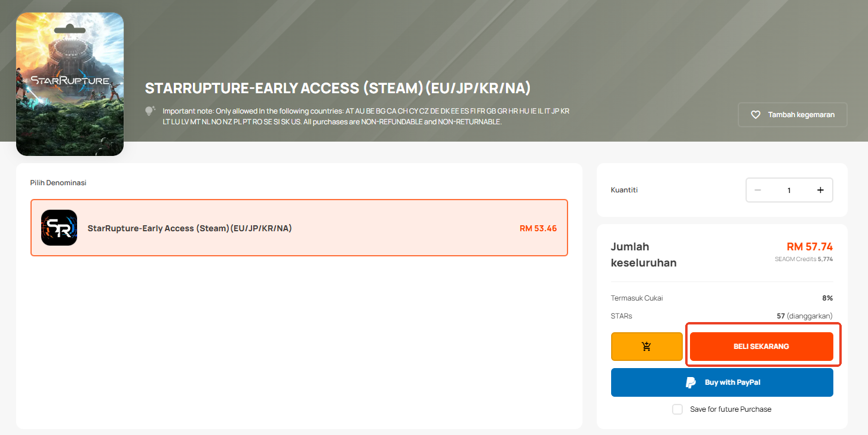This screenshot has width=868, height=435.
Task: Click the StarRupture game card cover image
Action: click(70, 84)
